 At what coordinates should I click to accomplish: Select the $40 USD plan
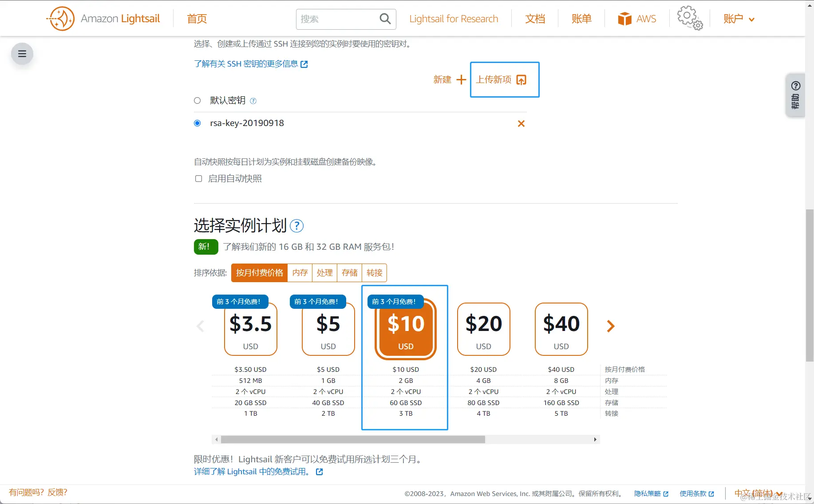[x=561, y=329]
